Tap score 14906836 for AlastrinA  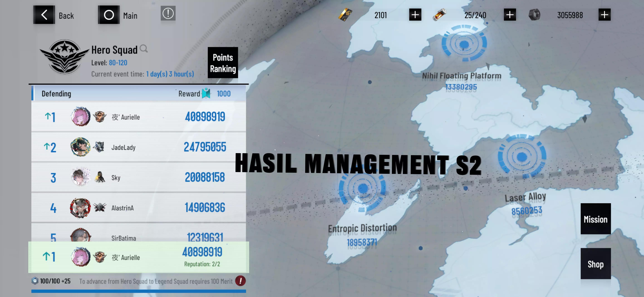tap(205, 207)
